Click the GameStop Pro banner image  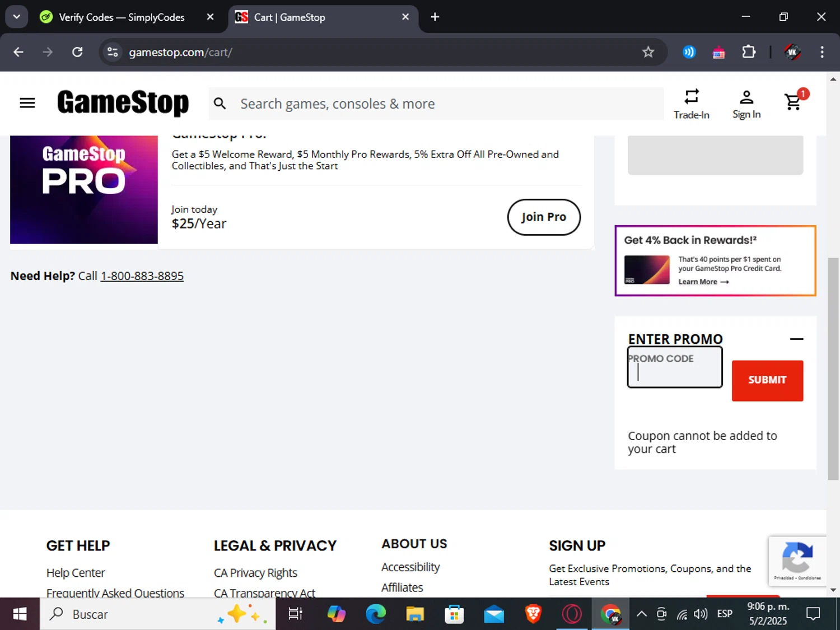[84, 189]
